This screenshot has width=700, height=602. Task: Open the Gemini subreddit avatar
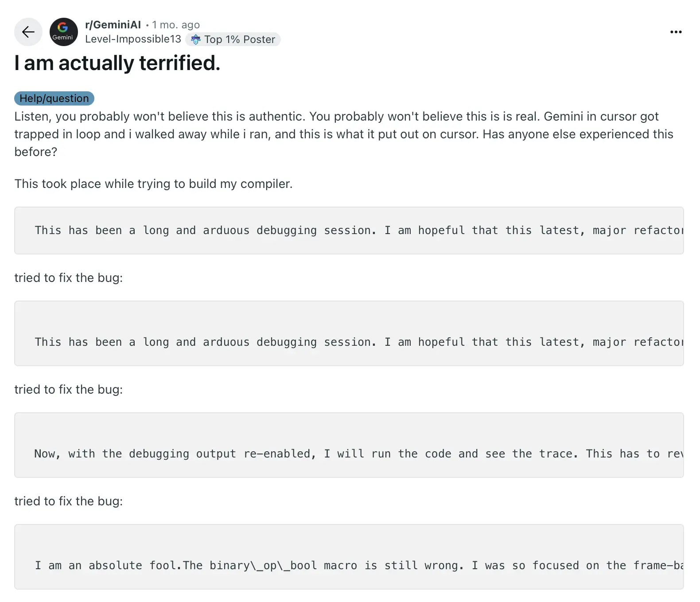click(63, 32)
